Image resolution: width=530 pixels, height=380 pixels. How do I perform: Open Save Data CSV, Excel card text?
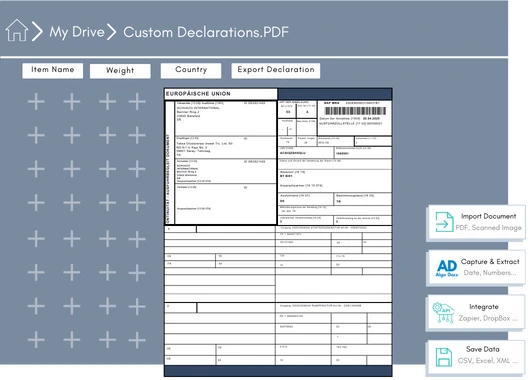pos(487,355)
